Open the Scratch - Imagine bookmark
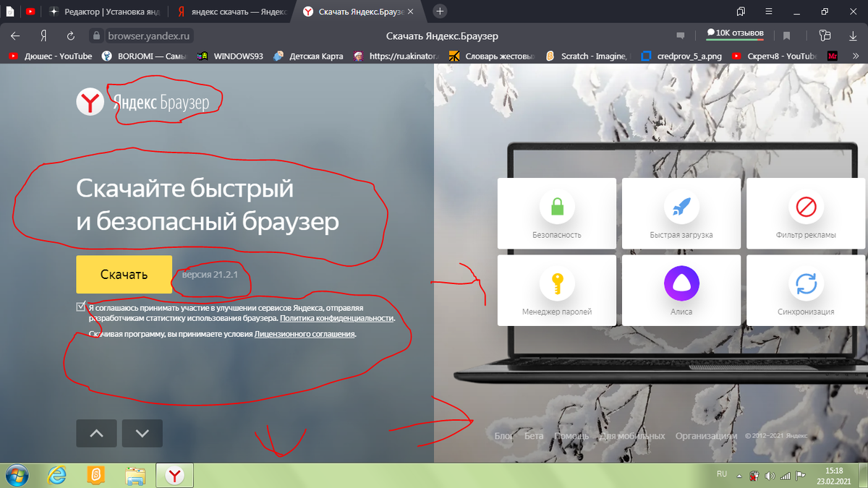 588,56
